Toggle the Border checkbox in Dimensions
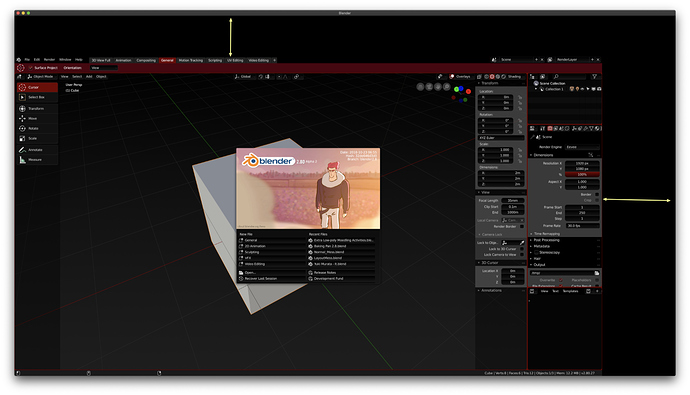Screen dimensions: 690x395 (x=597, y=194)
